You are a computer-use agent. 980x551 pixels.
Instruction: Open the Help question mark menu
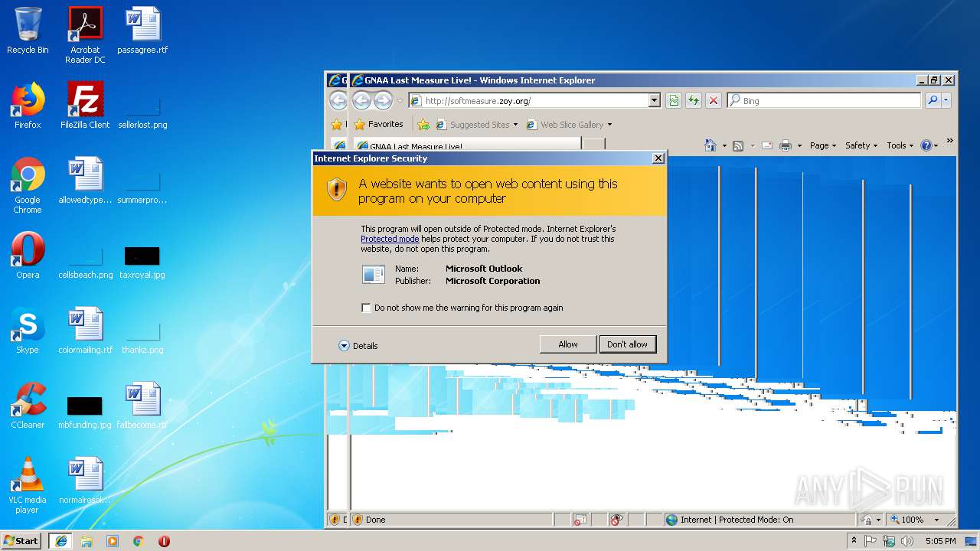tap(929, 145)
